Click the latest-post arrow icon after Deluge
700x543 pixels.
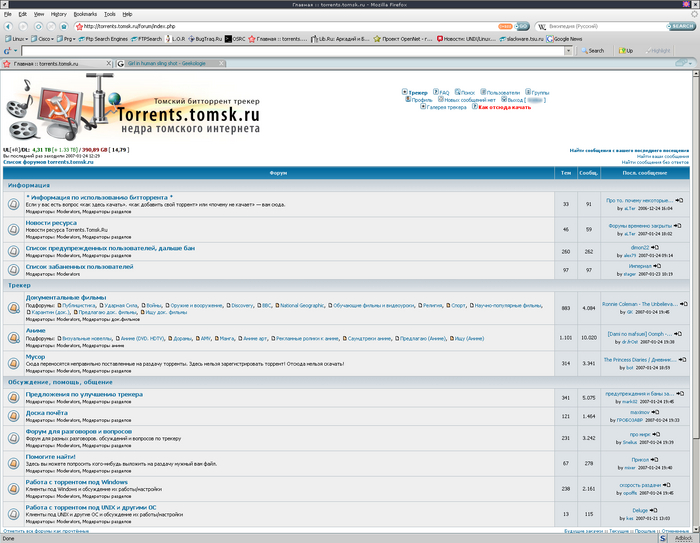pos(654,510)
